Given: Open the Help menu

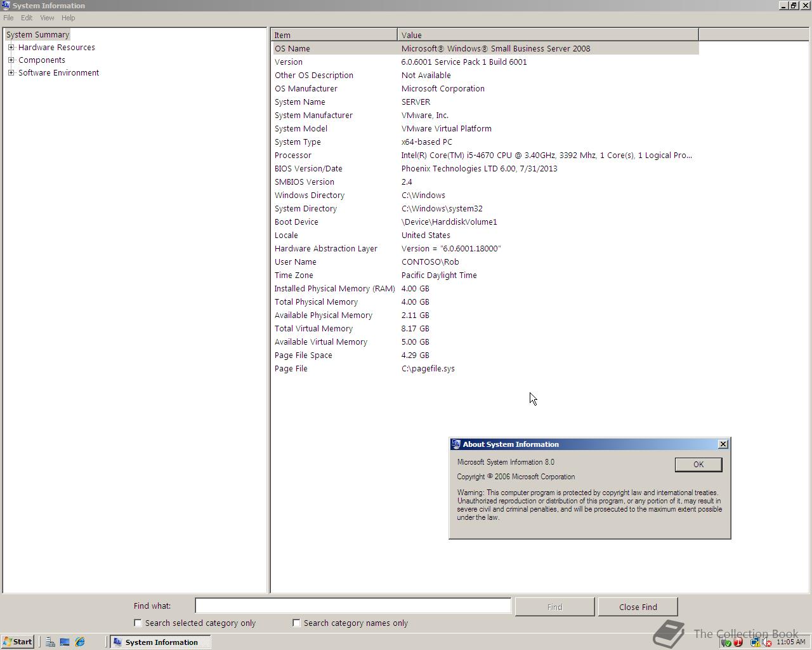Looking at the screenshot, I should pyautogui.click(x=68, y=18).
